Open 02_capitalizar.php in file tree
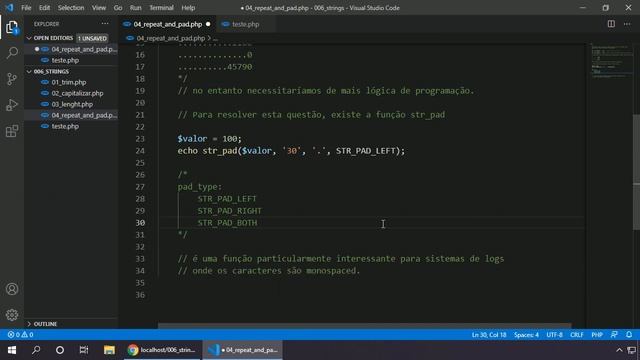 pyautogui.click(x=71, y=93)
